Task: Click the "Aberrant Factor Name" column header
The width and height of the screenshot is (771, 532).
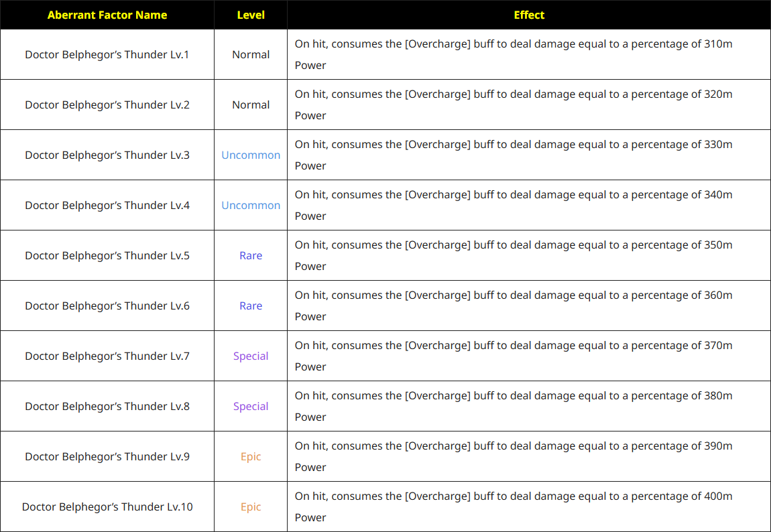Action: [x=107, y=15]
